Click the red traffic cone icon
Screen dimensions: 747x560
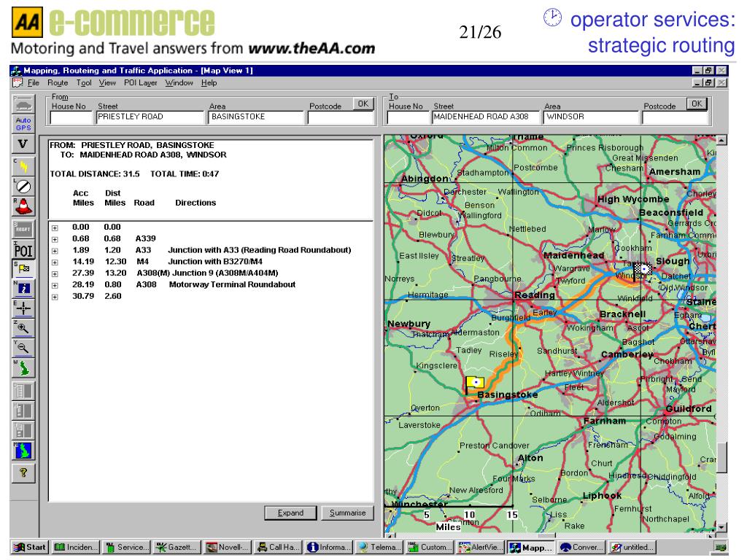[23, 206]
